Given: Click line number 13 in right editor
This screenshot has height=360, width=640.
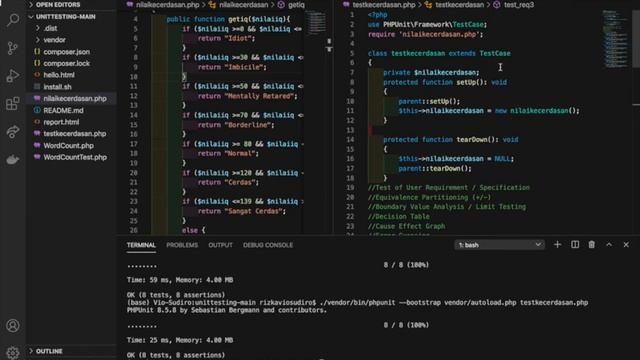Looking at the screenshot, I should tap(350, 130).
